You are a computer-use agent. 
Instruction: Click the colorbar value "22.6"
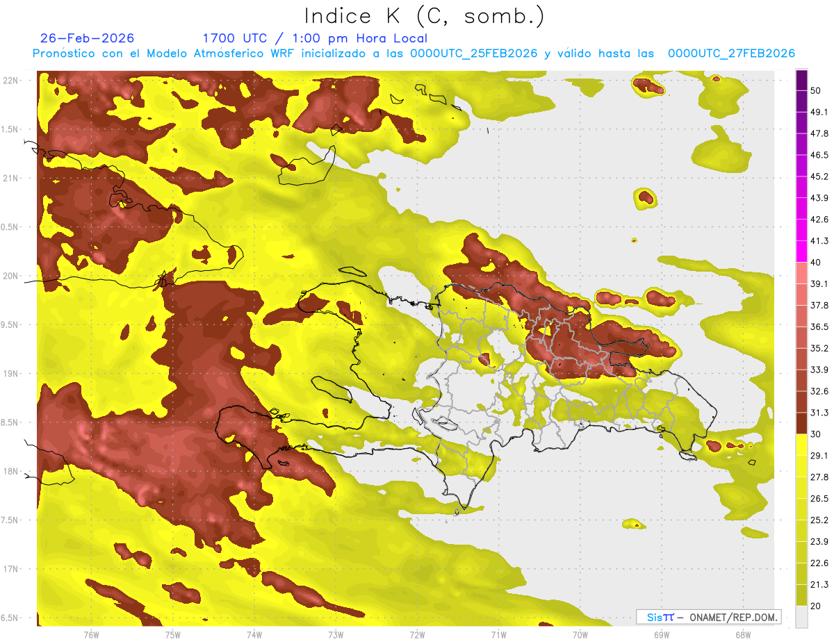(819, 563)
